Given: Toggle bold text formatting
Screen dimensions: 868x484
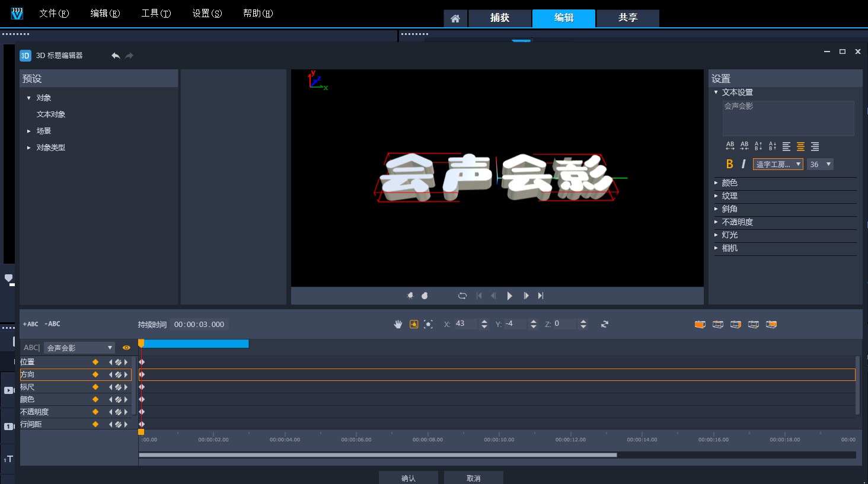Looking at the screenshot, I should [x=729, y=164].
